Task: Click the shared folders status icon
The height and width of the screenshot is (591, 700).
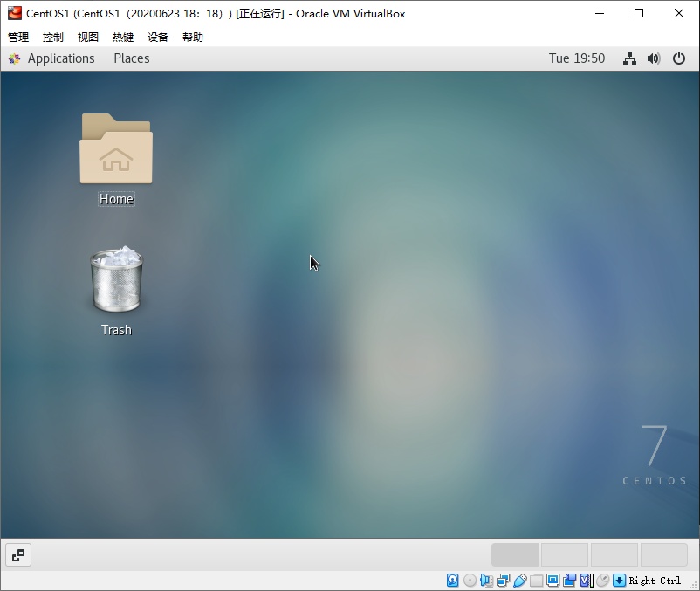Action: pyautogui.click(x=537, y=581)
